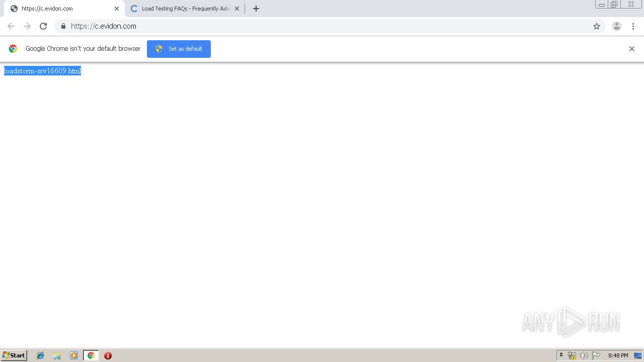
Task: Open Chrome's three-dot menu
Action: pos(633,26)
